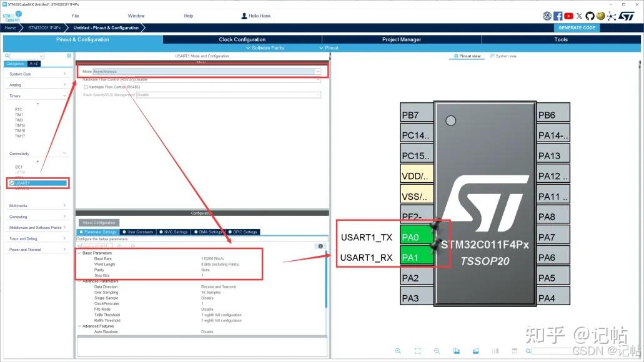Open the GitHub icon in the top bar
This screenshot has height=362, width=644.
coord(590,16)
